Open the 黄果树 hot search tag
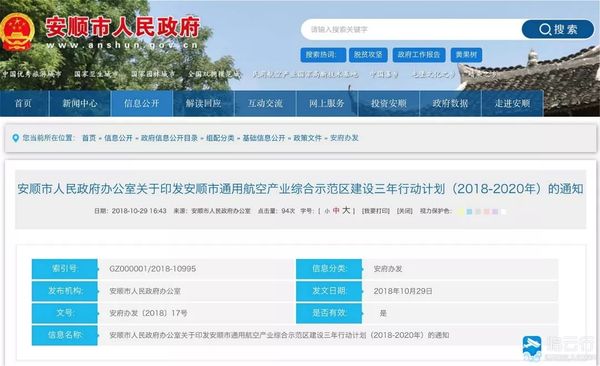Screen dimensions: 600x366 click(466, 55)
